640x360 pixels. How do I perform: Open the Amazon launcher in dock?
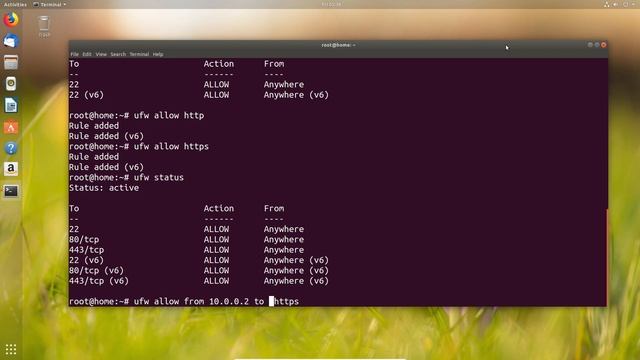pyautogui.click(x=11, y=169)
